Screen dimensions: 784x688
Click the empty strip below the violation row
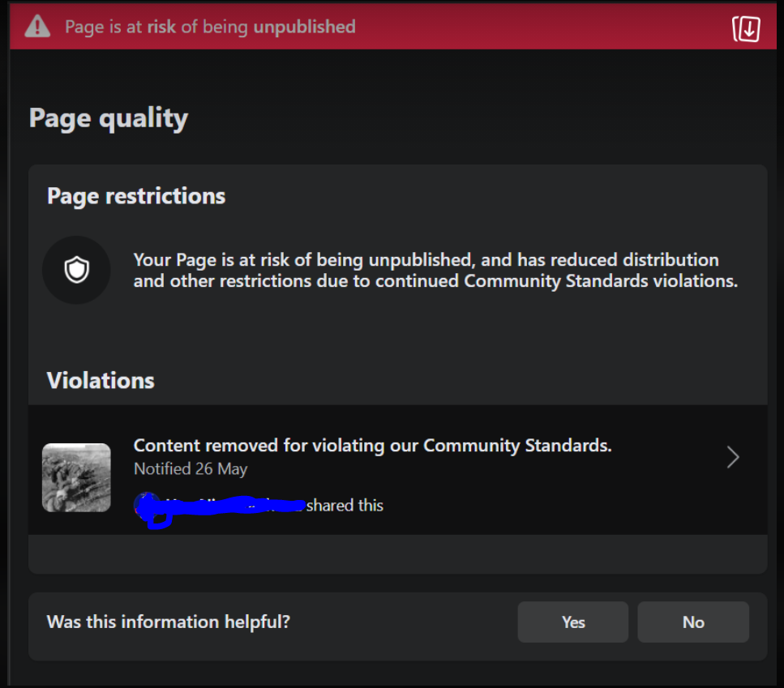click(397, 553)
